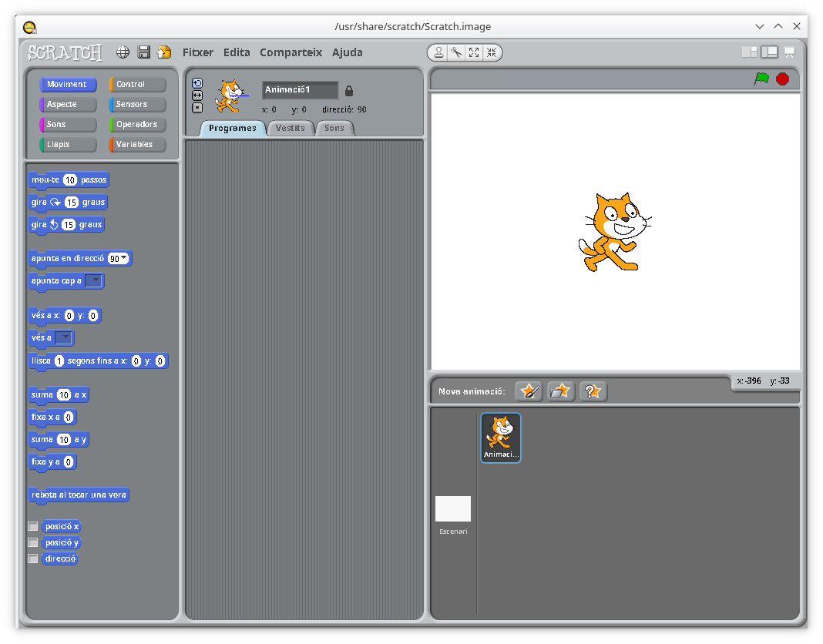
Task: Select the shrink sprite tool
Action: pyautogui.click(x=492, y=52)
